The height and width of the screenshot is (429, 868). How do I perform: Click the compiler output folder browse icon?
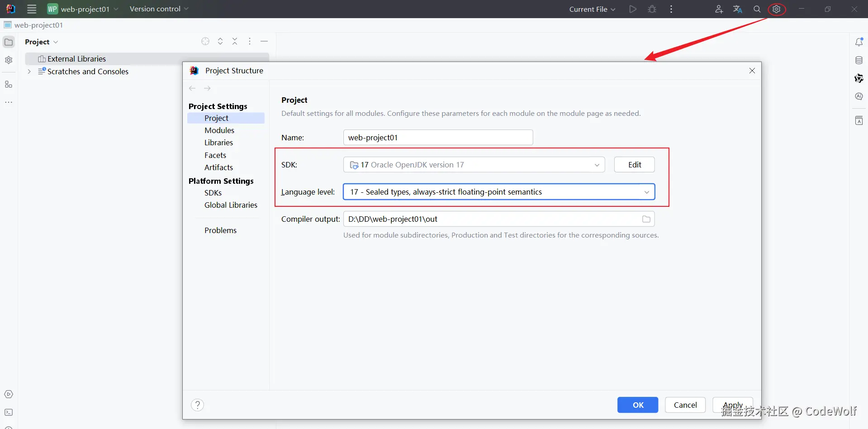tap(646, 219)
